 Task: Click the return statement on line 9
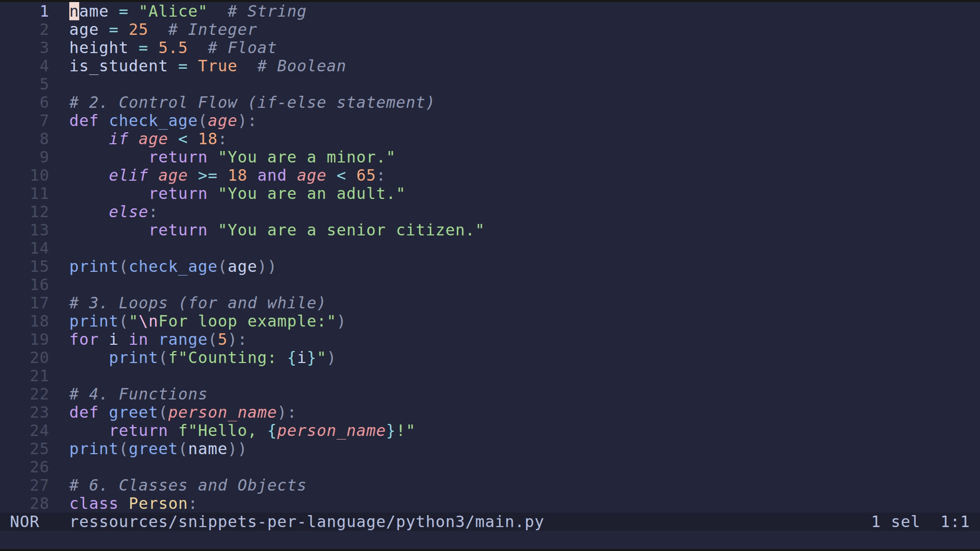[x=178, y=157]
